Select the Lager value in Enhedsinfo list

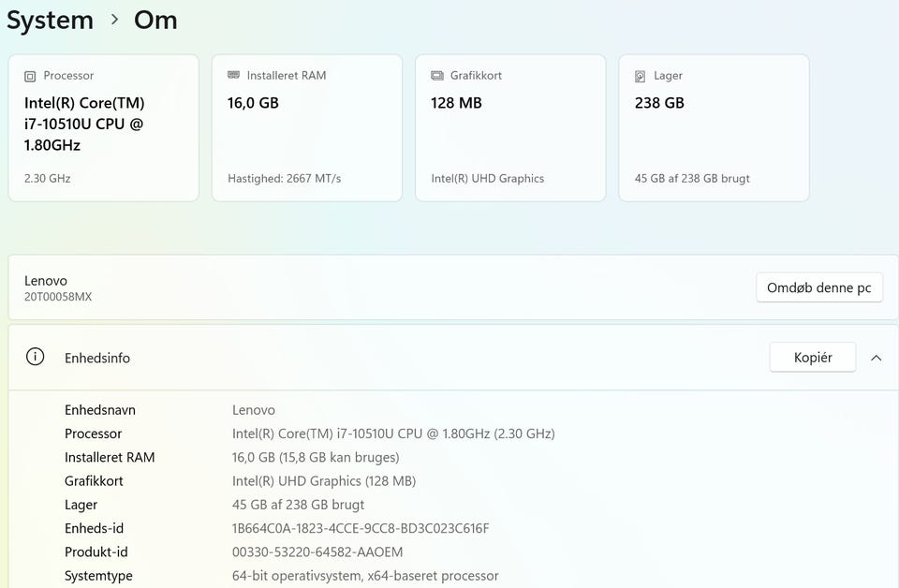click(298, 505)
